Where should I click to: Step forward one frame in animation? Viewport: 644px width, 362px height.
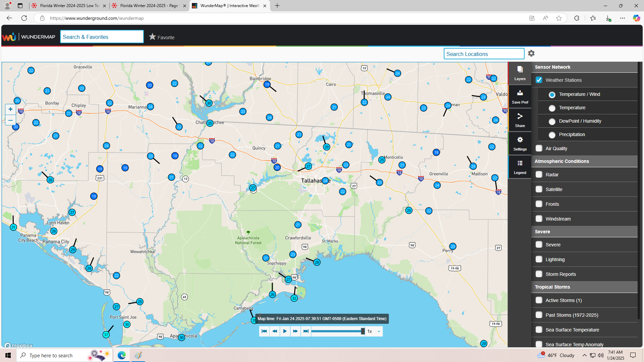tap(296, 331)
